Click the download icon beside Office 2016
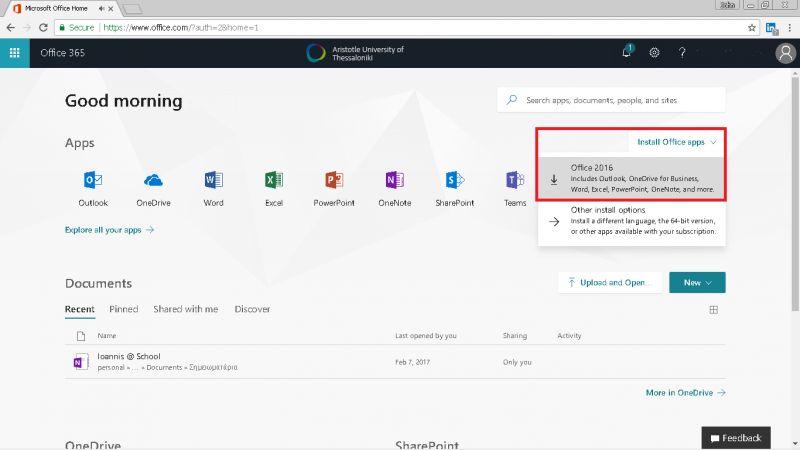800x450 pixels. pyautogui.click(x=554, y=180)
